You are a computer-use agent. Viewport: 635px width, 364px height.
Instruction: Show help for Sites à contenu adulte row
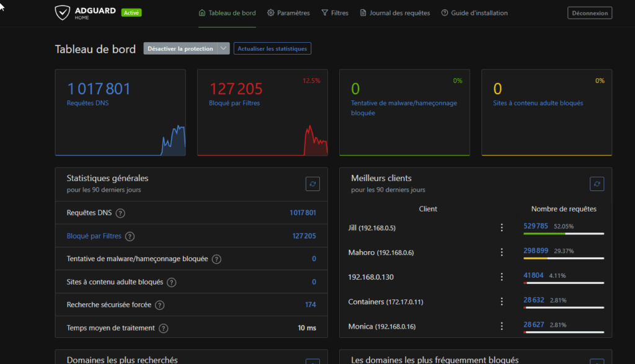pyautogui.click(x=172, y=282)
